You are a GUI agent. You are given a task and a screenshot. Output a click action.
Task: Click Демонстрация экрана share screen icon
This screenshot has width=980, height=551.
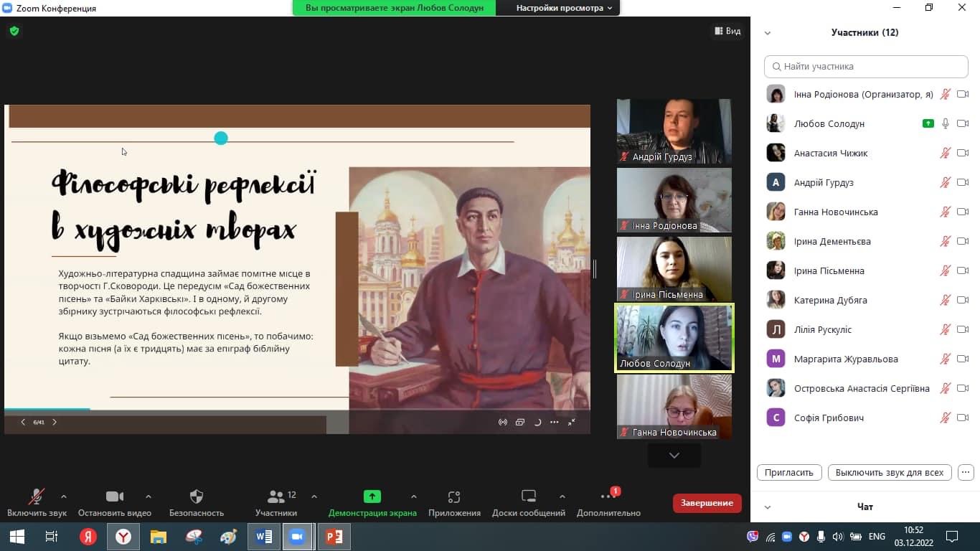[372, 496]
